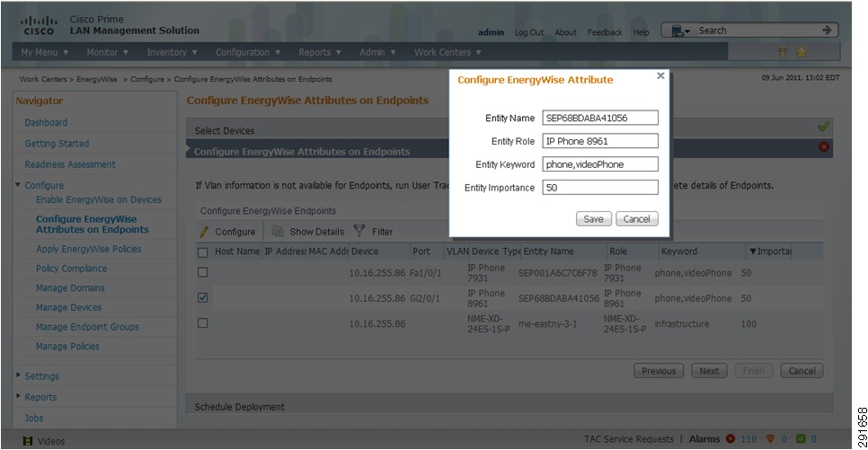Check the me-eastny-3-1 row checkbox

point(202,322)
